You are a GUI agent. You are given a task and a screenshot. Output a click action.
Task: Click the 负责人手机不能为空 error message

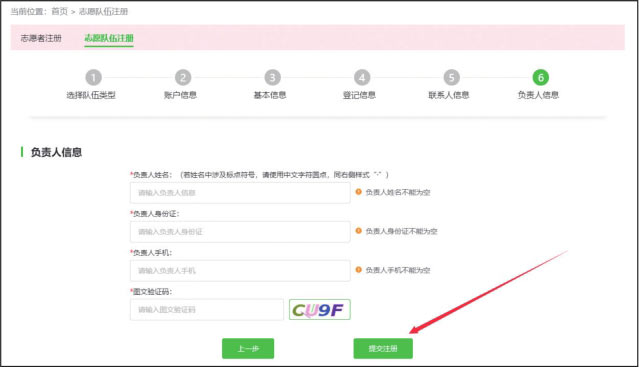tap(398, 270)
